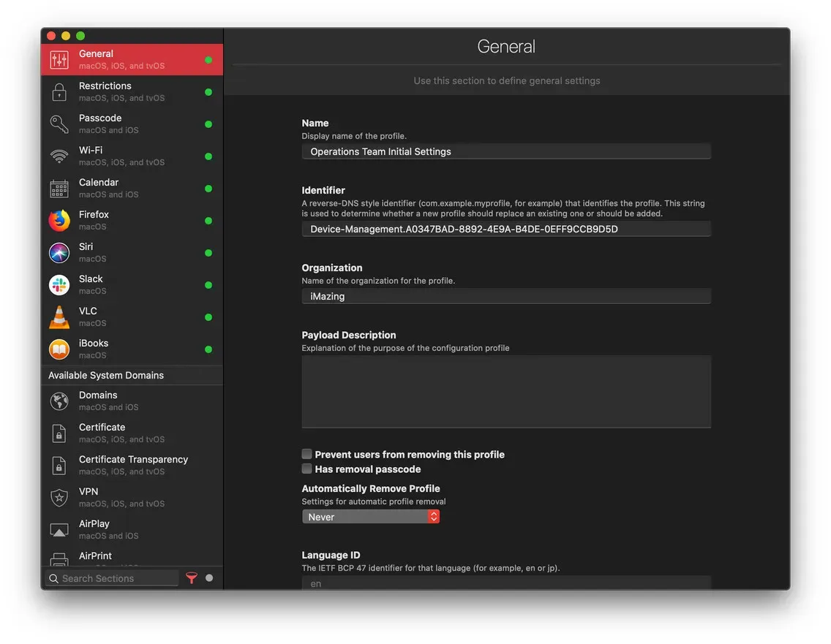Screen dimensions: 831x644
Task: Toggle the circle indicator beside the filter
Action: point(207,577)
